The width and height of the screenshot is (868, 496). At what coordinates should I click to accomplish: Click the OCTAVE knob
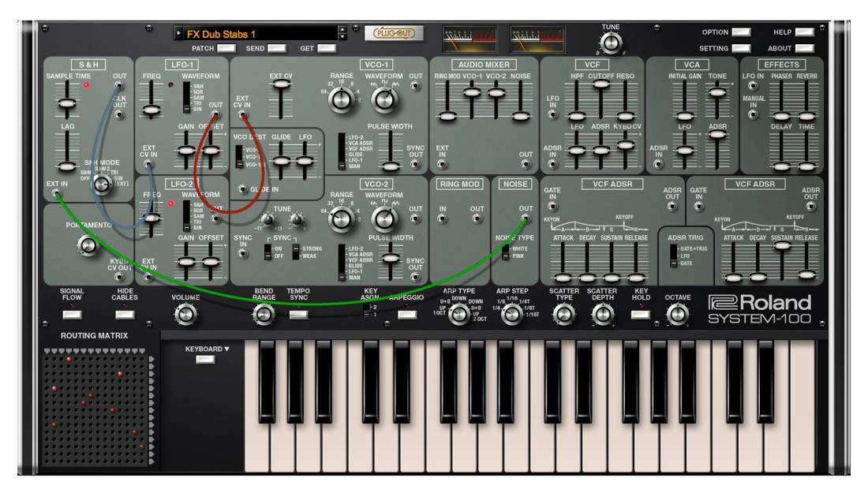point(677,315)
